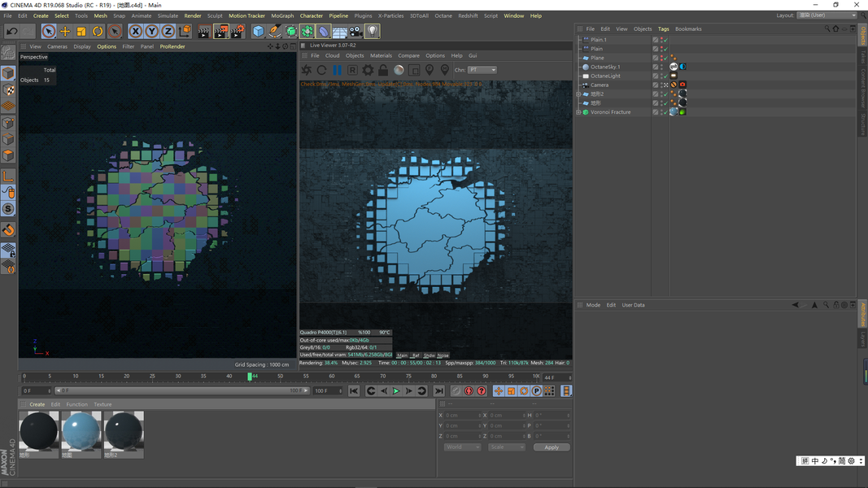Select the Rotate tool icon
The image size is (868, 488).
pos(98,32)
